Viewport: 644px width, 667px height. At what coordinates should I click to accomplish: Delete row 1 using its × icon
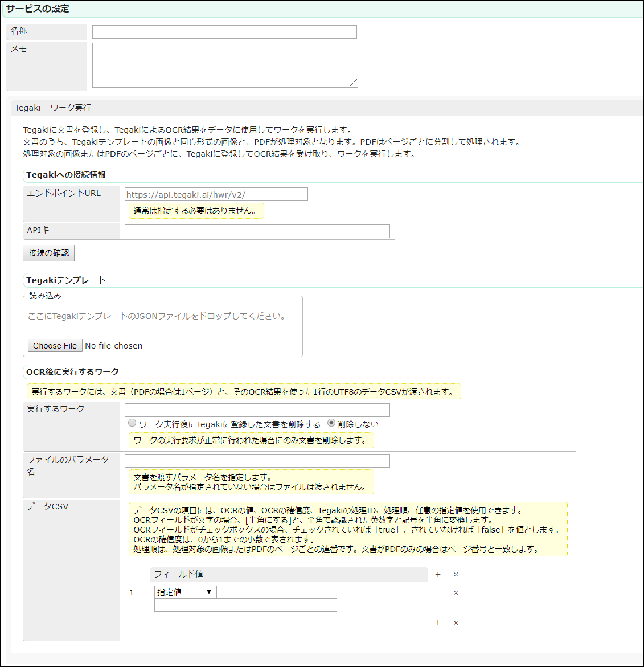(456, 593)
